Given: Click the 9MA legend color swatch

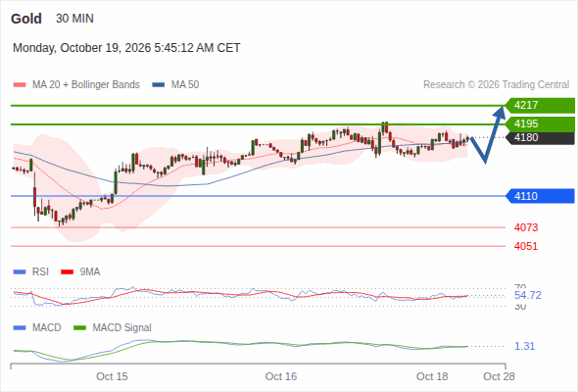Looking at the screenshot, I should [67, 272].
